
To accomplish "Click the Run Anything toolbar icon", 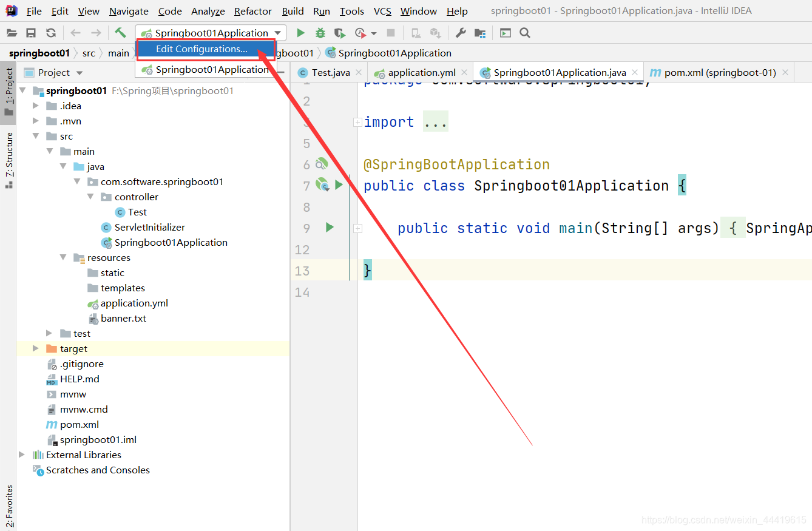I will (x=506, y=33).
